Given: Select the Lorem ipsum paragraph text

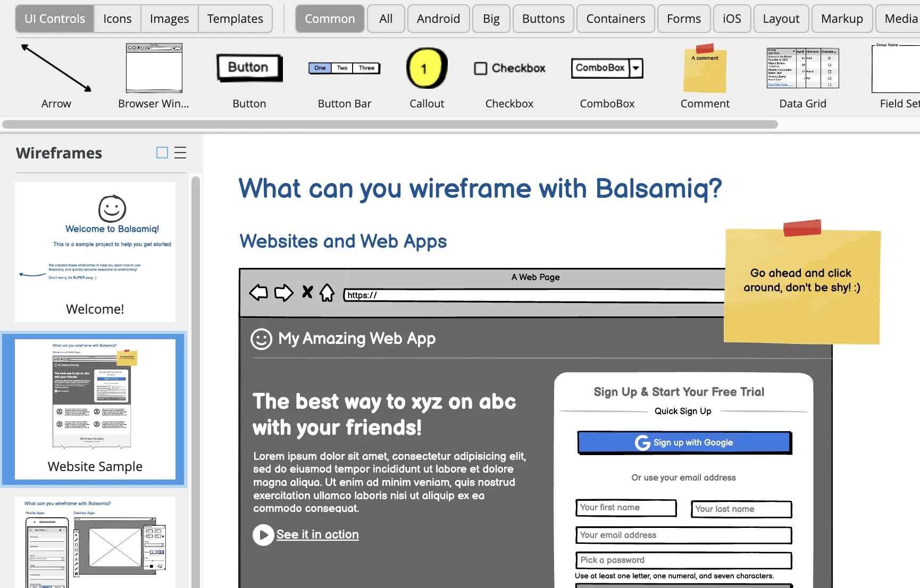Looking at the screenshot, I should tap(390, 482).
